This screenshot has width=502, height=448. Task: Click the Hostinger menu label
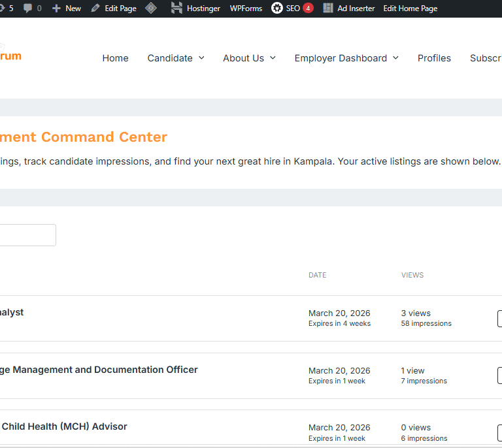point(203,8)
